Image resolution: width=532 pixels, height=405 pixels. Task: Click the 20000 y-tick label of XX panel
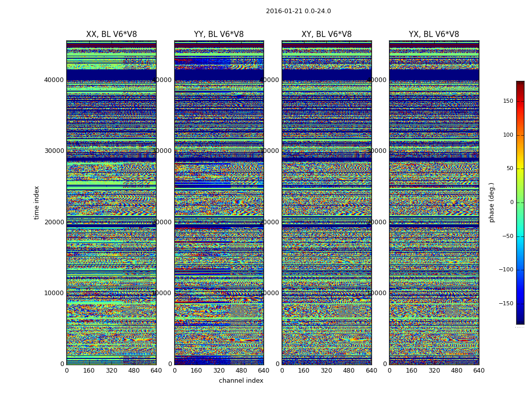(54, 222)
